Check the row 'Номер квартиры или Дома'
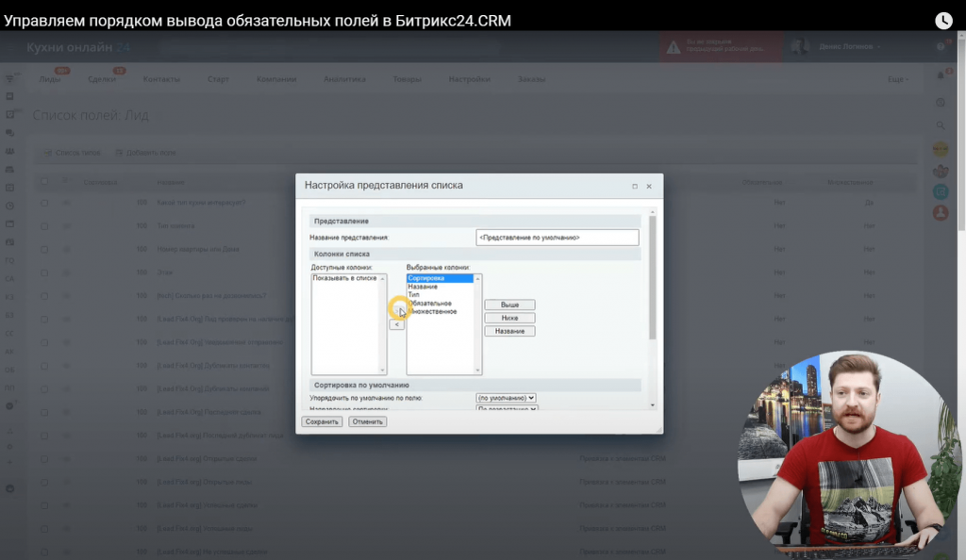The image size is (966, 560). pos(44,249)
